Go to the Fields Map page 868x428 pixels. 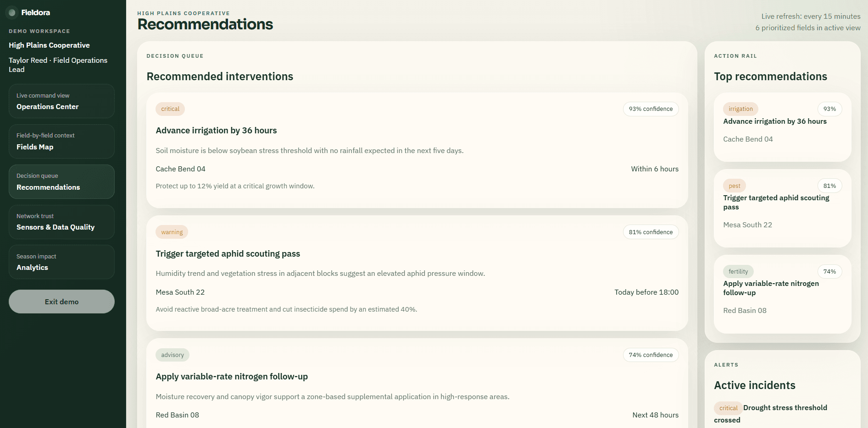tap(61, 141)
